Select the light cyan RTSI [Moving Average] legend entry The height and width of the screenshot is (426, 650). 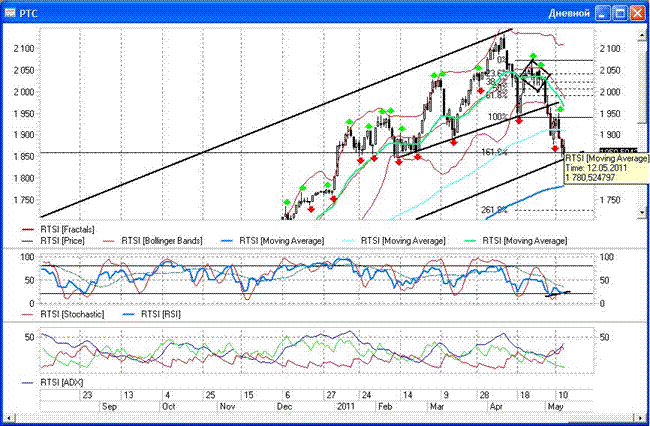click(x=394, y=241)
